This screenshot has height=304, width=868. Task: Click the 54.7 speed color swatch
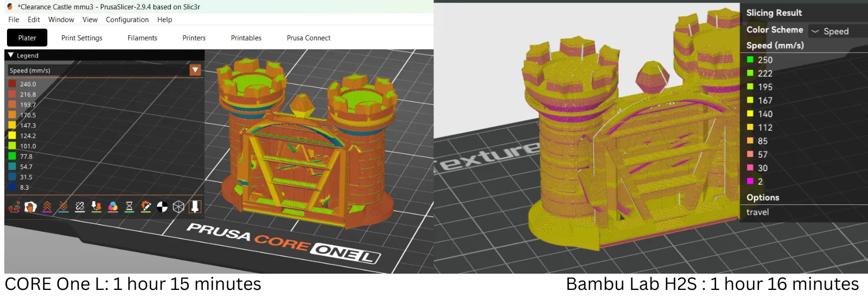pyautogui.click(x=12, y=166)
